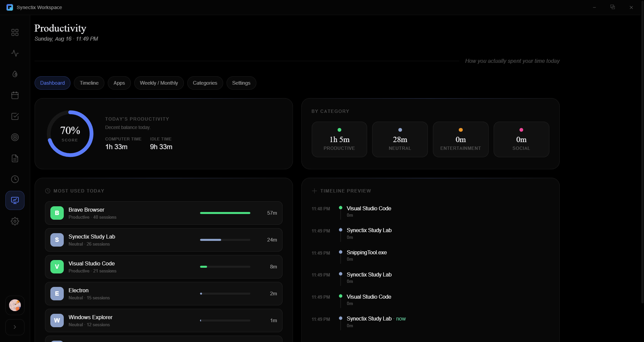Viewport: 644px width, 342px height.
Task: Click the Synectix Workspace logo in the title bar
Action: pyautogui.click(x=10, y=7)
